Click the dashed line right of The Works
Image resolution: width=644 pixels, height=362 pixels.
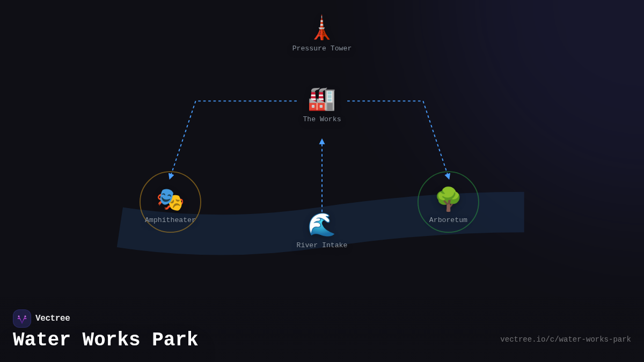(x=385, y=101)
